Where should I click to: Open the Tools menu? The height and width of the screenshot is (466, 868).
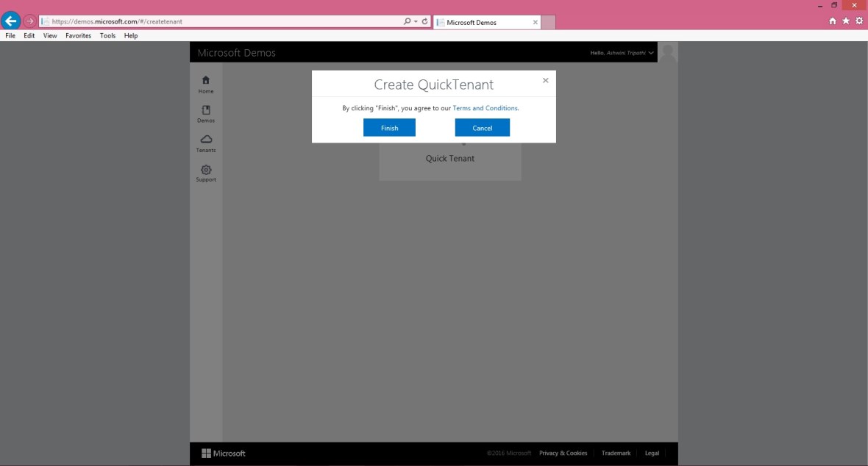pyautogui.click(x=107, y=35)
